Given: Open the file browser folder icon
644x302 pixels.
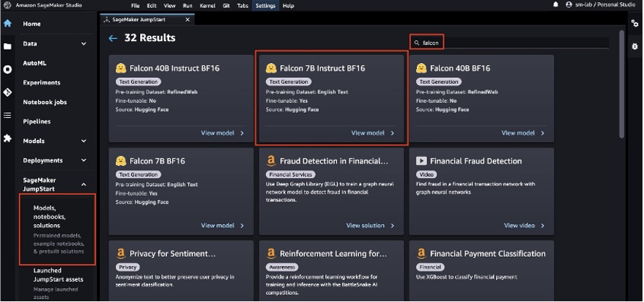Looking at the screenshot, I should tap(7, 46).
